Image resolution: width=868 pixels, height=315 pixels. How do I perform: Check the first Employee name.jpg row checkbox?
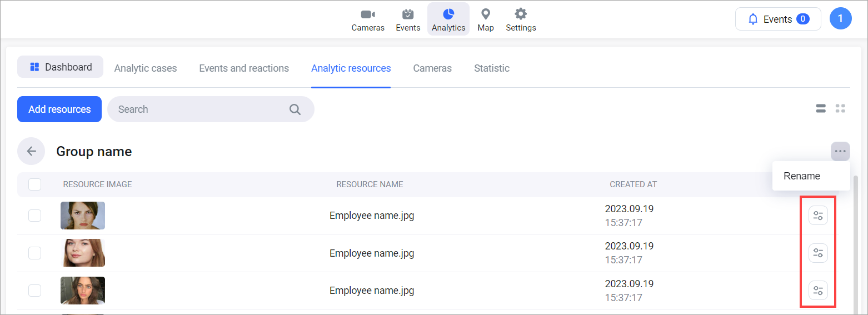point(34,216)
